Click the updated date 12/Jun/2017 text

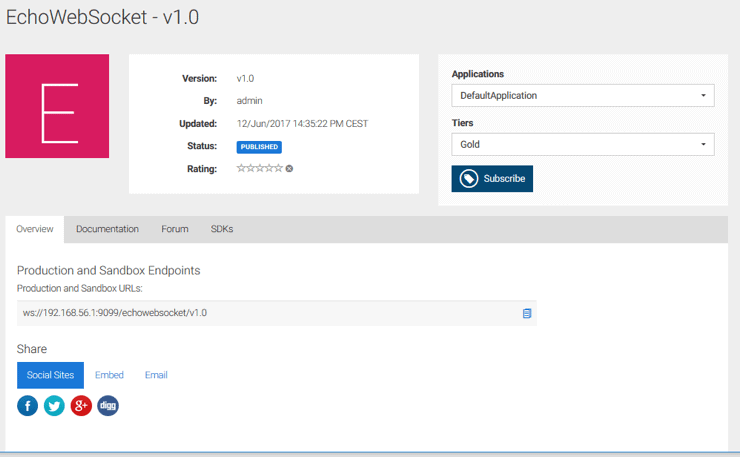coord(302,124)
